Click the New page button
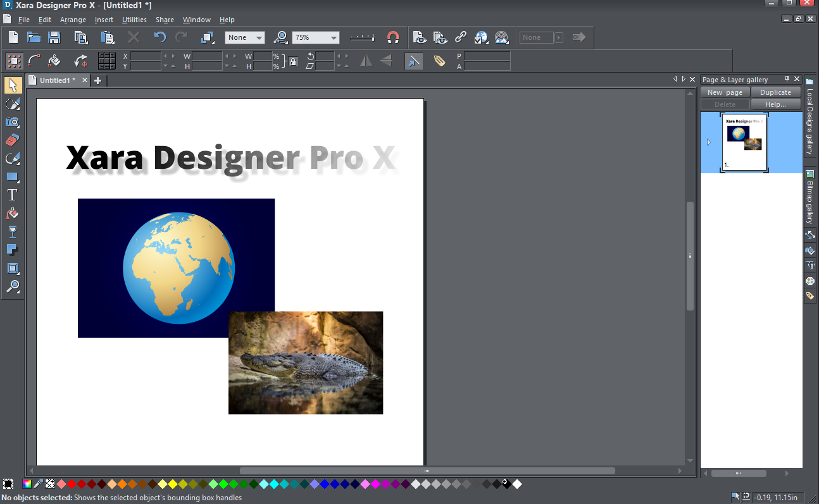Image resolution: width=819 pixels, height=504 pixels. click(725, 92)
